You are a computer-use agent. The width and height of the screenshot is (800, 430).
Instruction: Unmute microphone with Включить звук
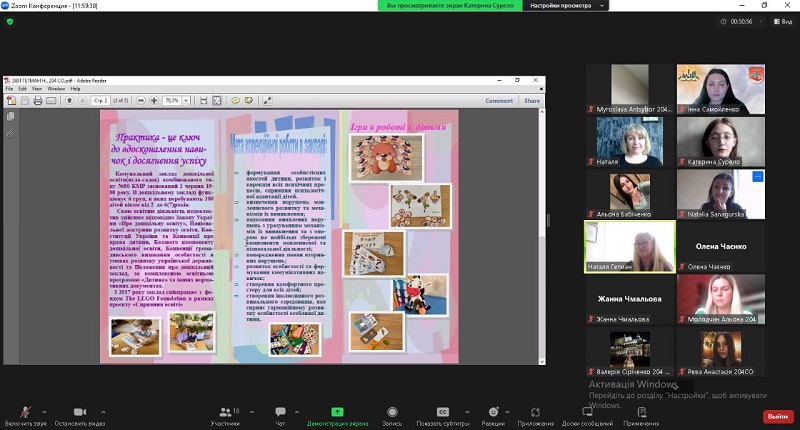tap(23, 413)
